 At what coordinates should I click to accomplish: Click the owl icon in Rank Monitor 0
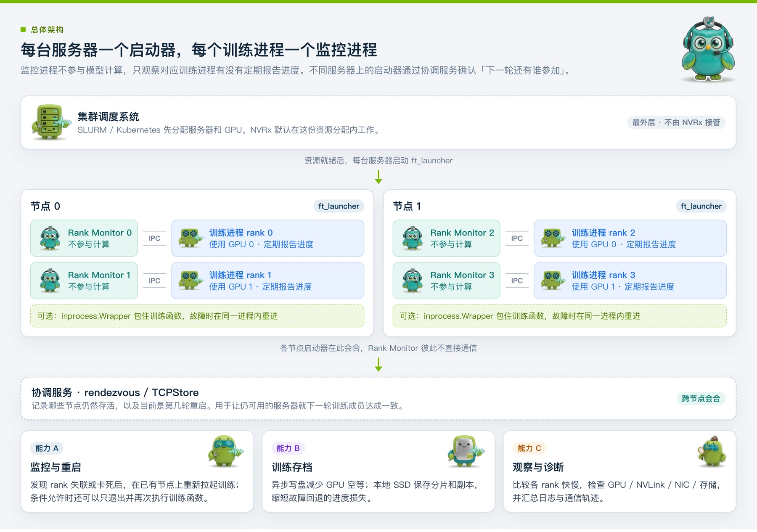[x=50, y=238]
